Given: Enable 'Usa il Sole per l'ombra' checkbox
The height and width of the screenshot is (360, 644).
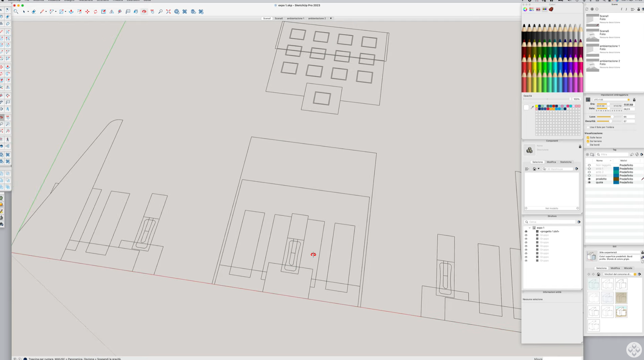Looking at the screenshot, I should (588, 127).
